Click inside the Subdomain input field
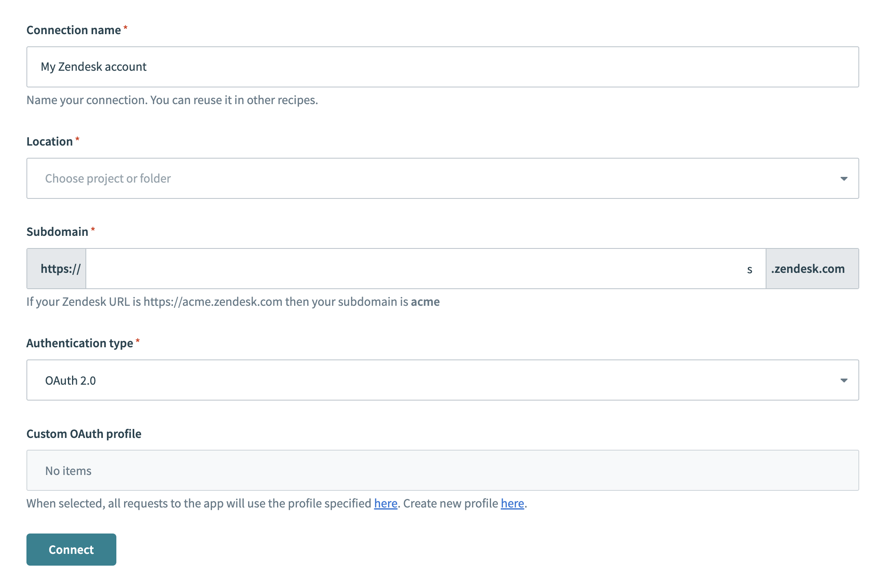The height and width of the screenshot is (588, 882). 407,268
